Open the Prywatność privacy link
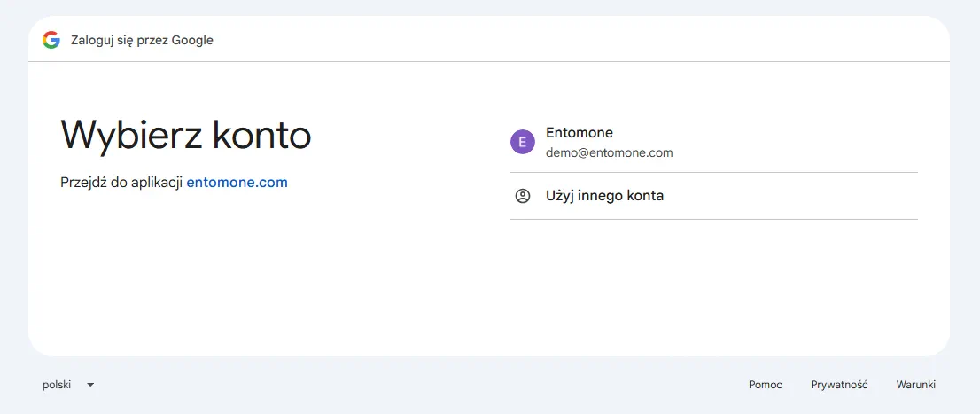 point(839,385)
